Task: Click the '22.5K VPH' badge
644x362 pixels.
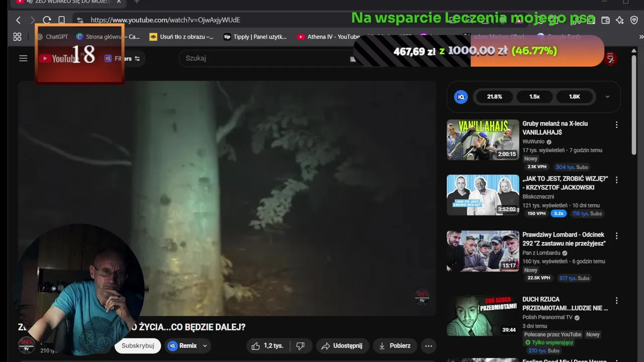Action: 538,278
